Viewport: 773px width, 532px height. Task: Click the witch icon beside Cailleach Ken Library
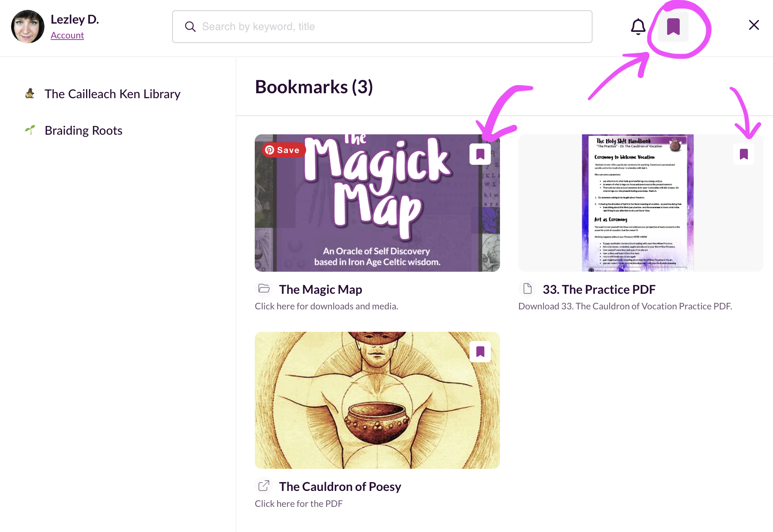coord(30,93)
